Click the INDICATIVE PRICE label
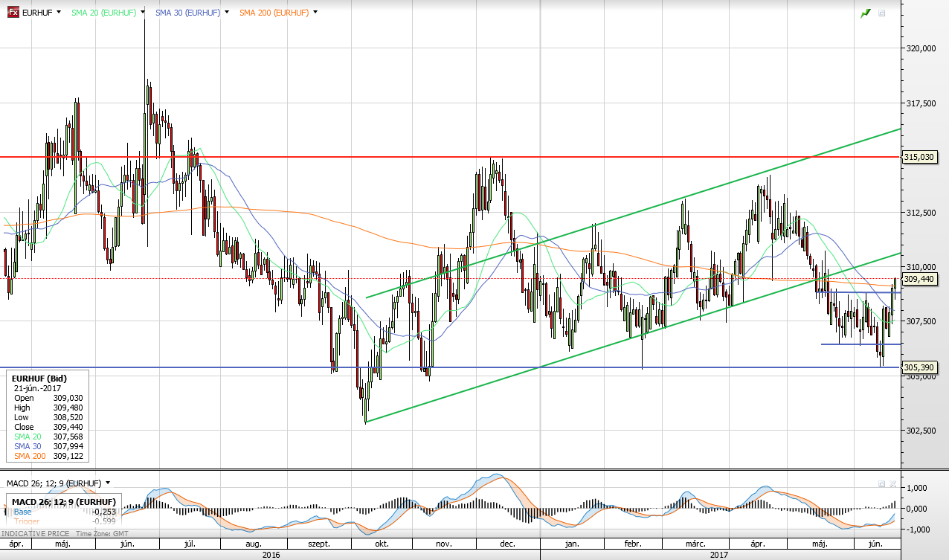Image resolution: width=949 pixels, height=560 pixels. click(35, 534)
